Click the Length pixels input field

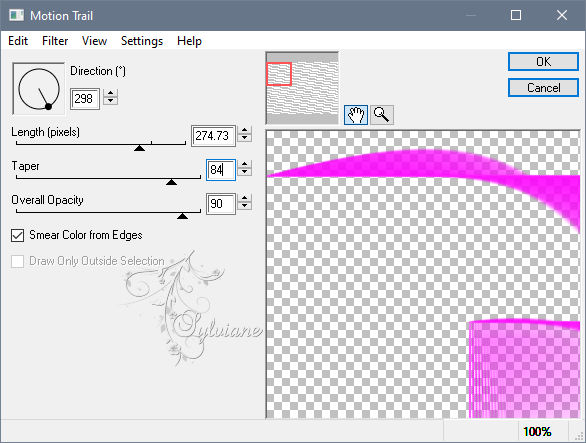pos(213,136)
